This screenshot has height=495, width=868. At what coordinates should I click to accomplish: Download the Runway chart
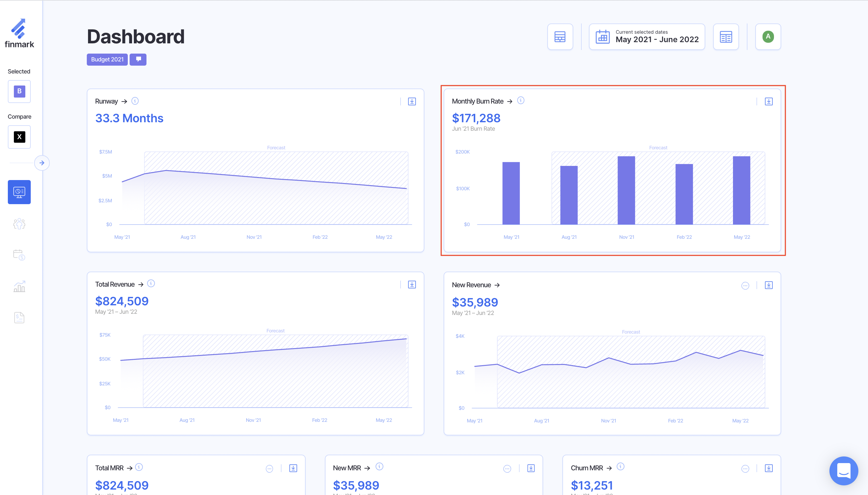[412, 101]
